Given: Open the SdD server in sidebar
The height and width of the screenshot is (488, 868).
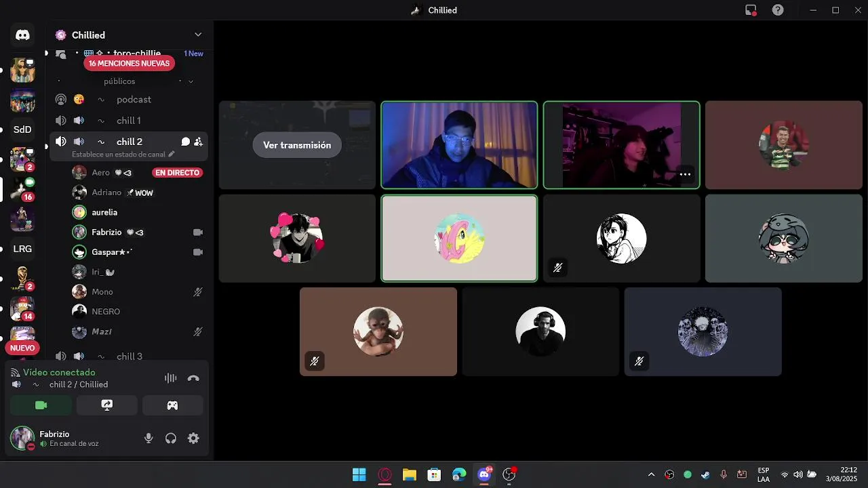Looking at the screenshot, I should coord(22,129).
